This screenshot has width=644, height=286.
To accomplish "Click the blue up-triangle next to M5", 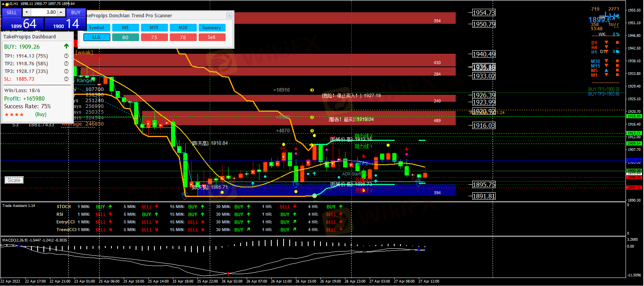I will (606, 71).
